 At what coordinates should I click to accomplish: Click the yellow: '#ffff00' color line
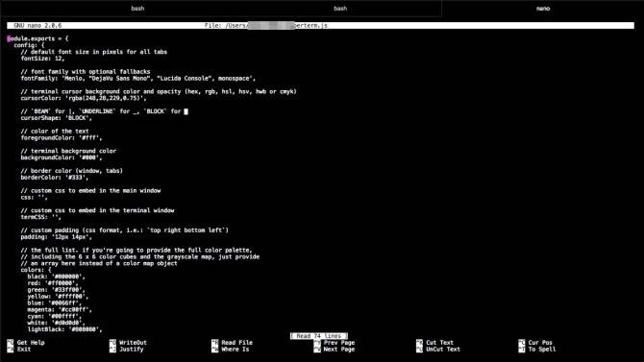coord(58,297)
